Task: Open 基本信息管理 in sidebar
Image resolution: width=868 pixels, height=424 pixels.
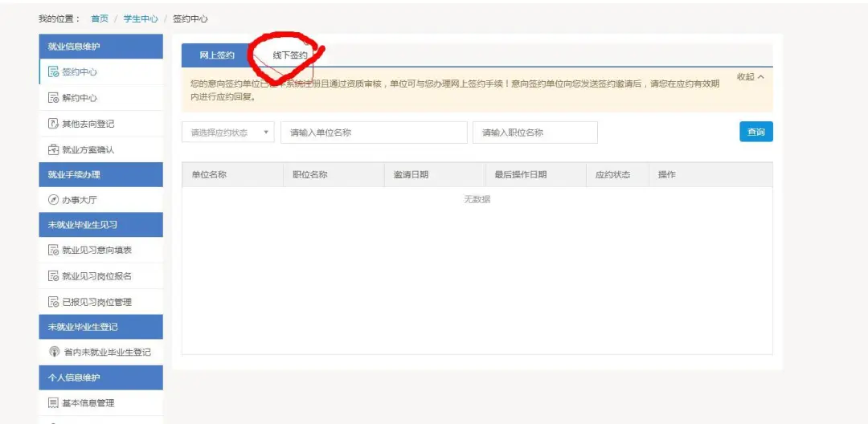Action: click(x=88, y=402)
